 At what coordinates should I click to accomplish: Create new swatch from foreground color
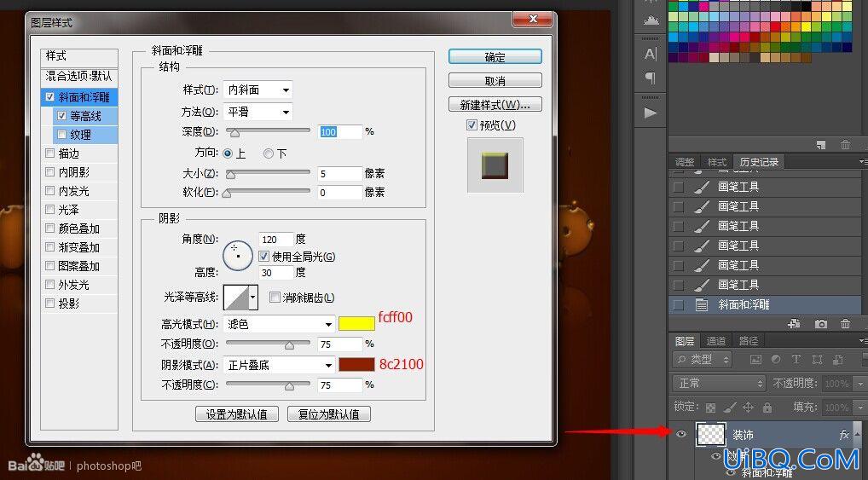tap(821, 144)
